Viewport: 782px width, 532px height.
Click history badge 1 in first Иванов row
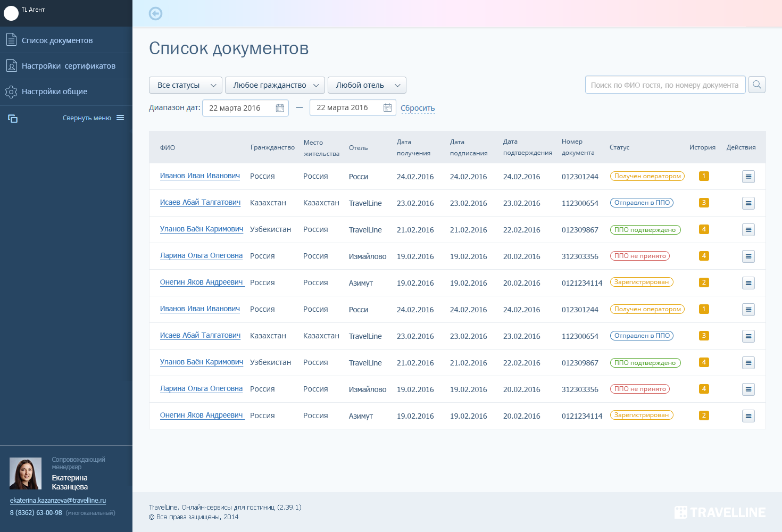704,176
